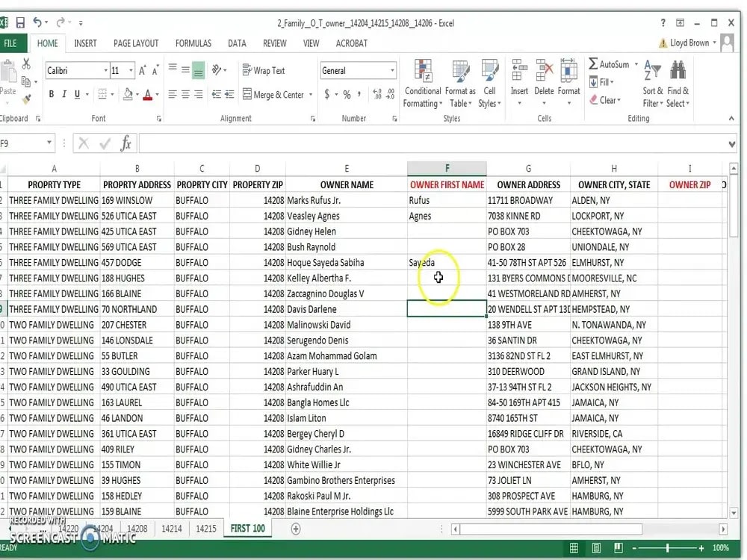
Task: Apply Format Painter brush
Action: [27, 99]
